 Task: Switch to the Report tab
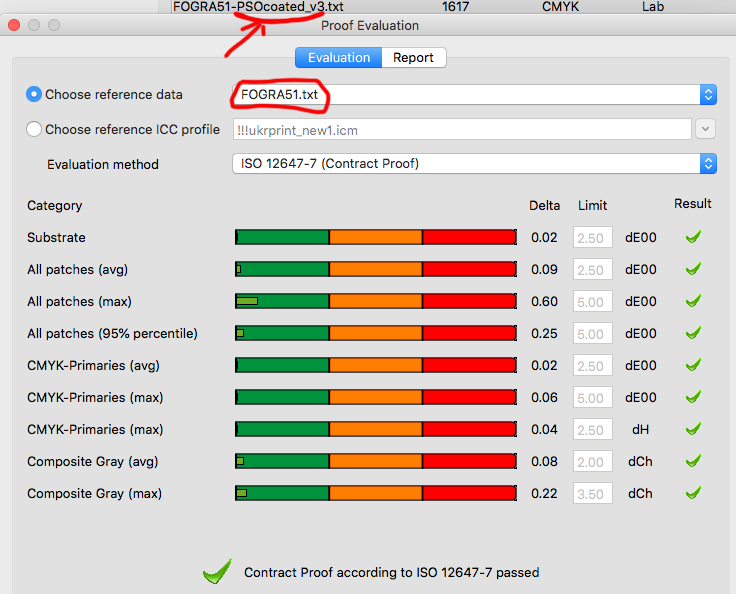[414, 58]
